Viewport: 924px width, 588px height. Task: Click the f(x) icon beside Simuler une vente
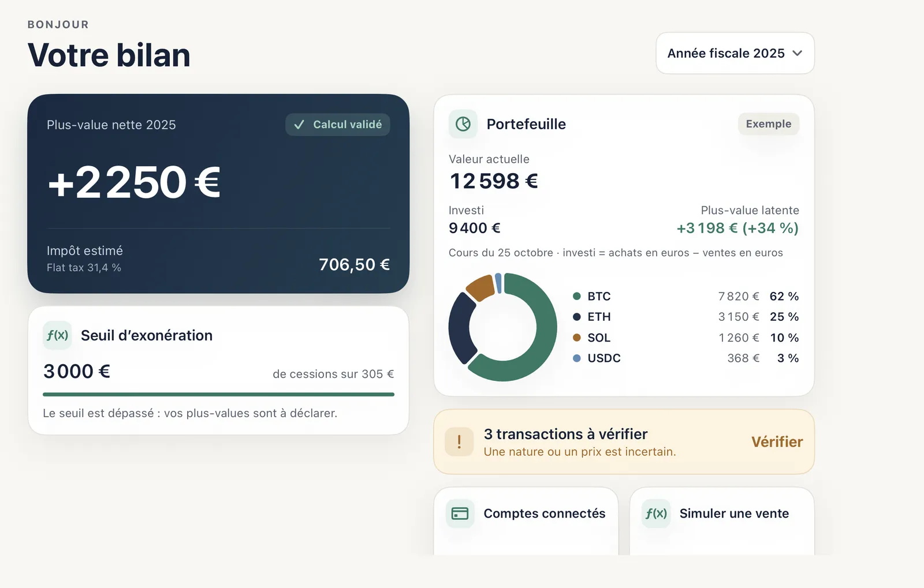tap(656, 514)
